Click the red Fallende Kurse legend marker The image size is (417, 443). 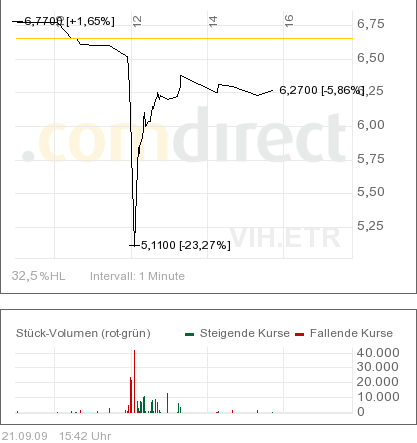point(299,334)
